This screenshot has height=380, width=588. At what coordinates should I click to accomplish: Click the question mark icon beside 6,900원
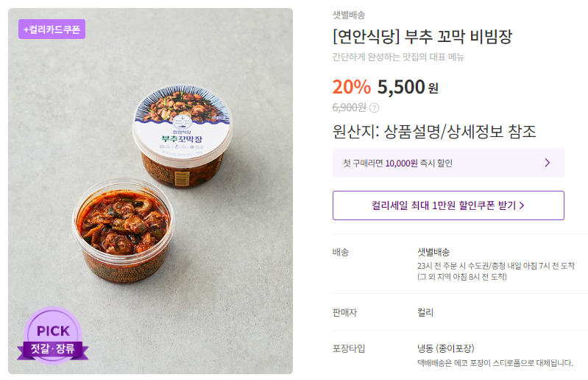tap(374, 108)
